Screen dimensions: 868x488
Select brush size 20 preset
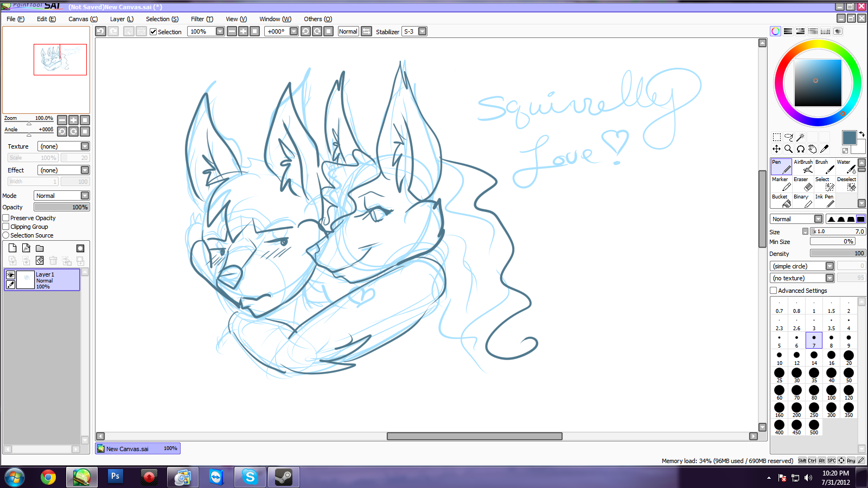(848, 358)
